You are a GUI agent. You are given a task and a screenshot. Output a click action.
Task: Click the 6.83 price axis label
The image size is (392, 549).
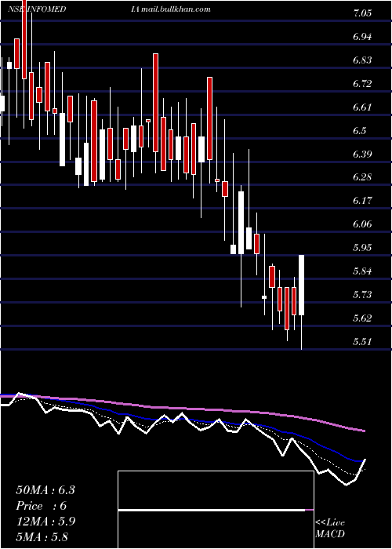click(363, 60)
